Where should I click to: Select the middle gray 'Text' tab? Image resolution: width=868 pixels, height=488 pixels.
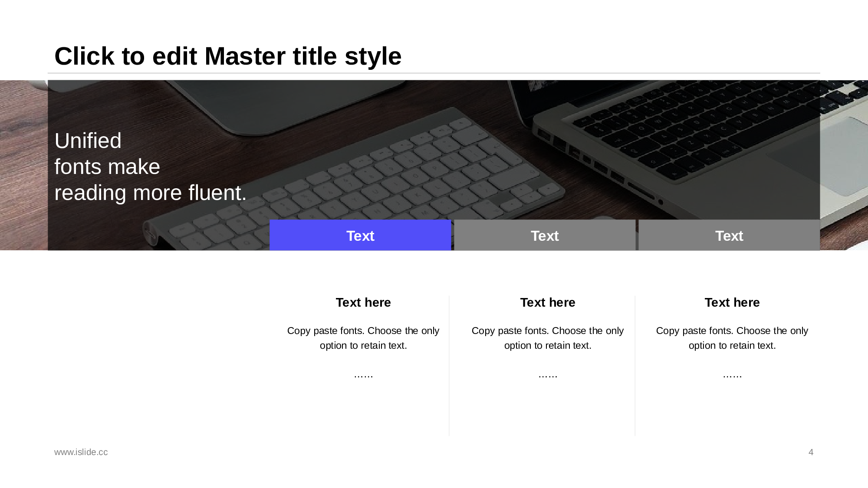(x=545, y=236)
